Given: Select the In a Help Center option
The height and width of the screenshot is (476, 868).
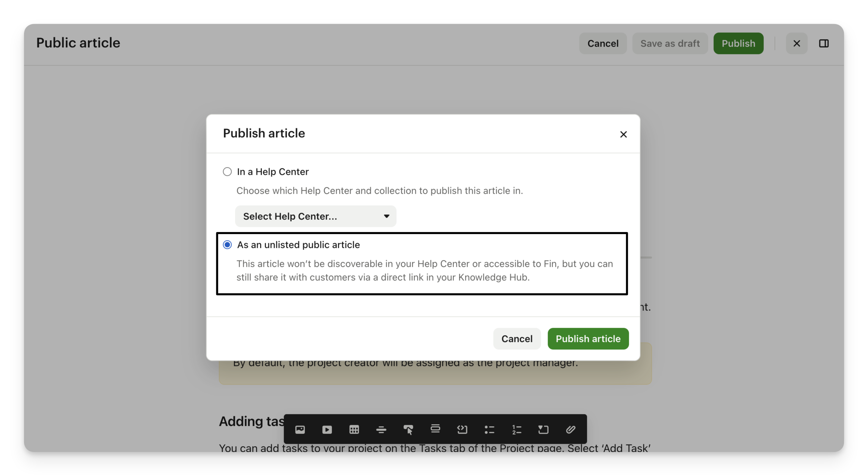Looking at the screenshot, I should 227,172.
